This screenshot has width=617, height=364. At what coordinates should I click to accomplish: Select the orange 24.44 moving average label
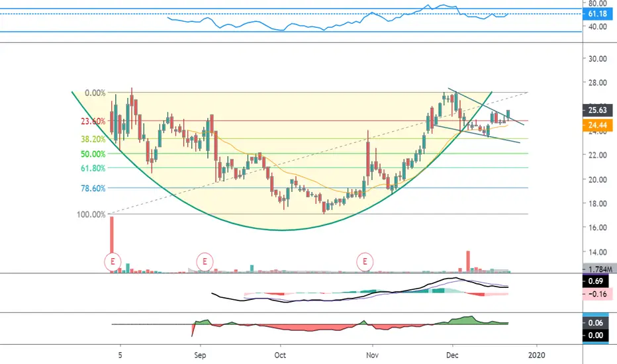(x=597, y=125)
